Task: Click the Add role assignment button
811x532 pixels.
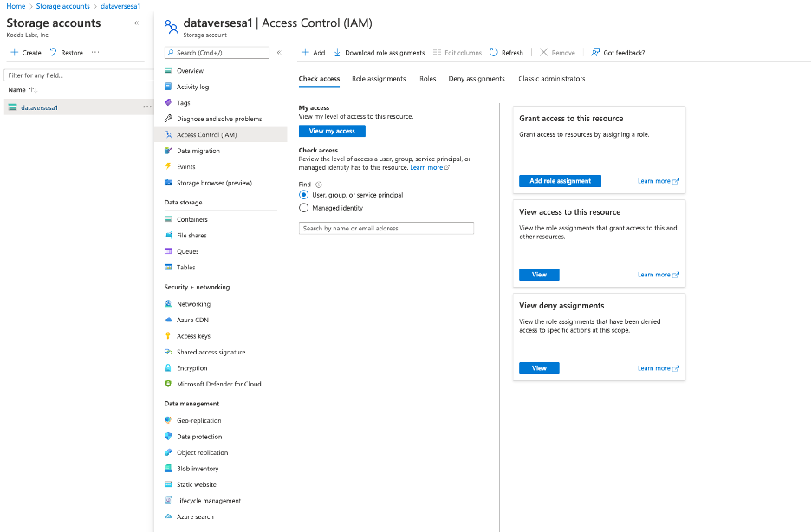Action: tap(560, 181)
